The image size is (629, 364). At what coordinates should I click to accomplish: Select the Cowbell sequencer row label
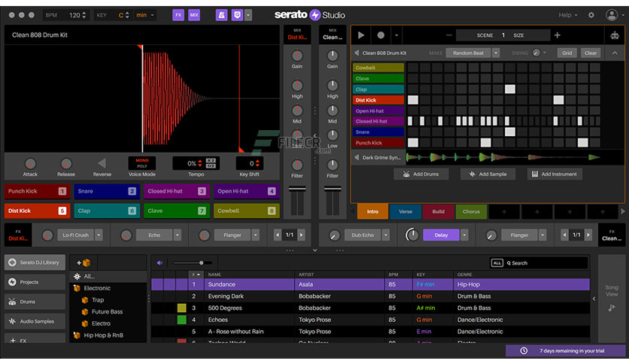(x=378, y=68)
